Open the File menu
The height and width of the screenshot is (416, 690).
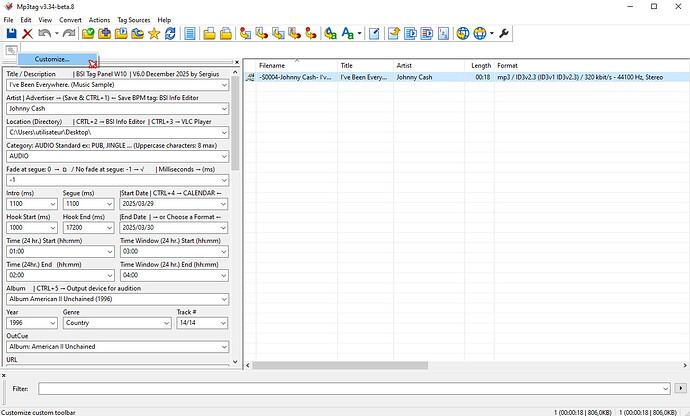pos(8,20)
